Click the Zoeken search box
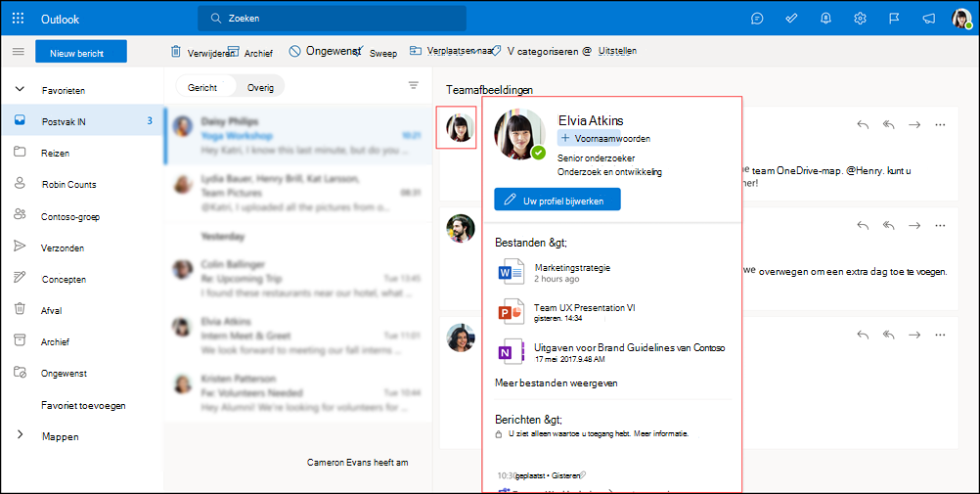This screenshot has width=980, height=494. 332,19
